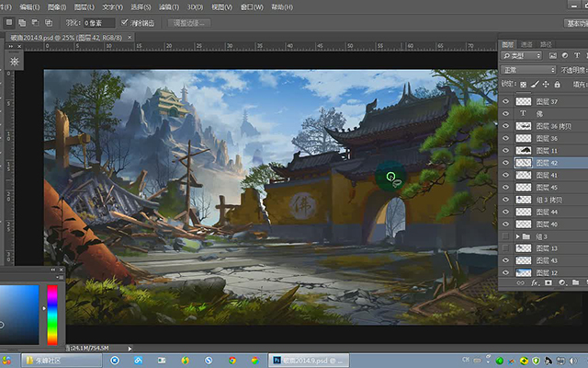Click the lock image pixels brush icon
Screen dimensions: 588x368
point(535,85)
